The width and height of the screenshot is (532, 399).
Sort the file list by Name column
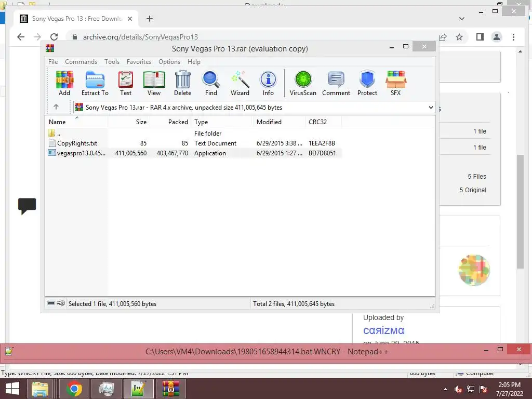point(77,122)
